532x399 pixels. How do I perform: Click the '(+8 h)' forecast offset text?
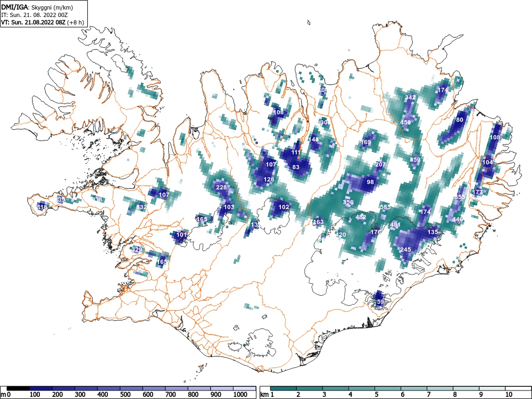[76, 22]
